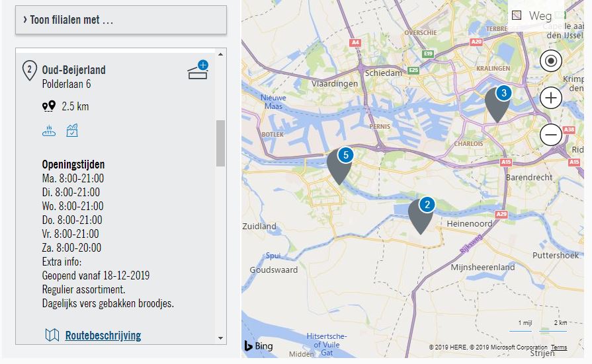
Task: Click the '2.5 km' distance value
Action: 75,106
